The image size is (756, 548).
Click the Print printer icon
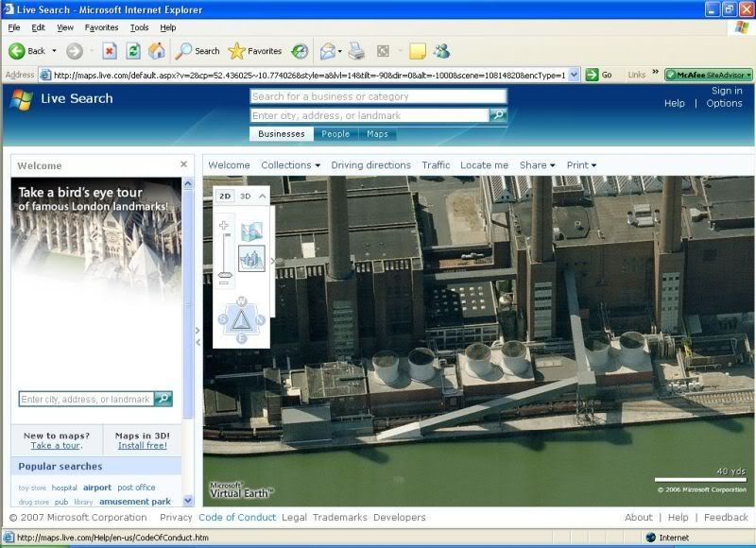click(x=356, y=51)
